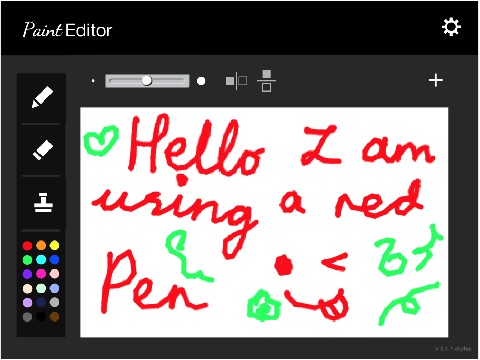Select the black color swatch

[41, 317]
